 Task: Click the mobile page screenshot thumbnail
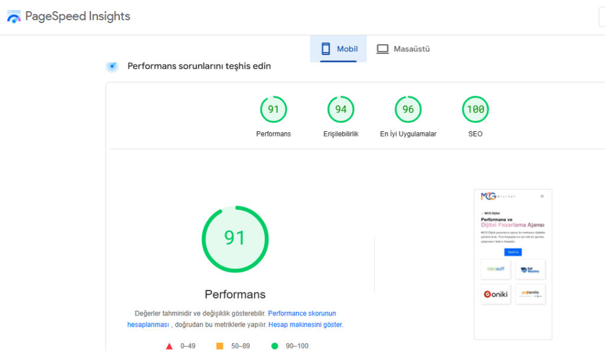(513, 264)
